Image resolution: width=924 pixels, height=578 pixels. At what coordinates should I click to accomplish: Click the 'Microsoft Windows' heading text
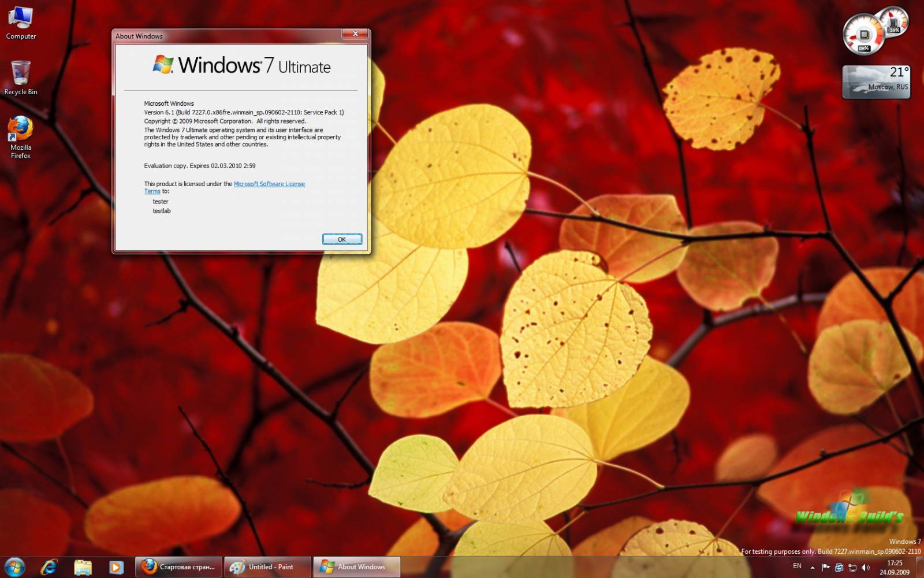pos(169,103)
